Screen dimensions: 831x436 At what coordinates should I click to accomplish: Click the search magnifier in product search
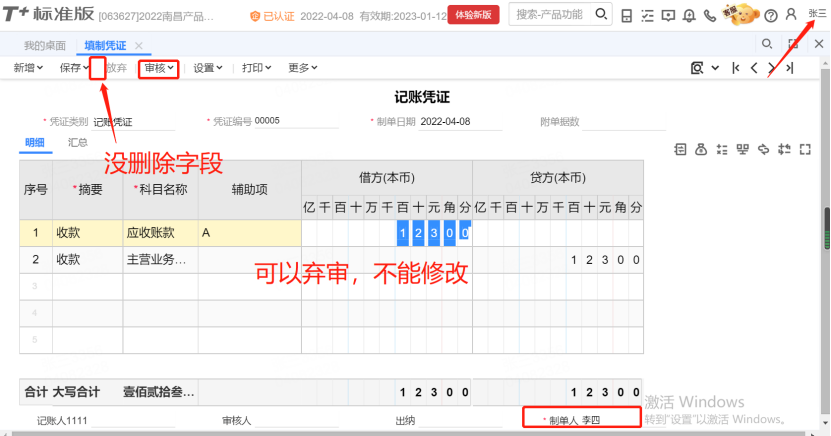(598, 15)
